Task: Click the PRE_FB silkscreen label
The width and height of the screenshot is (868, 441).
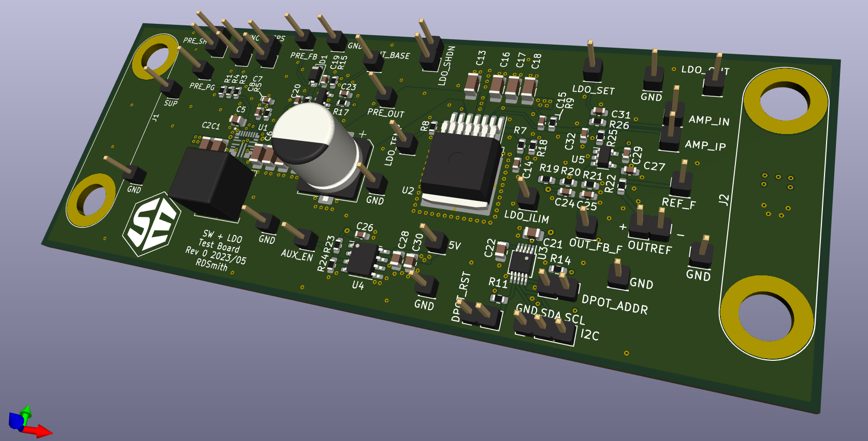Action: point(303,56)
